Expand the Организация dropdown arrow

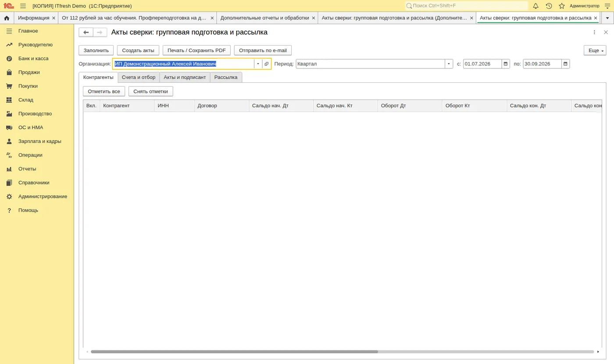click(x=258, y=64)
